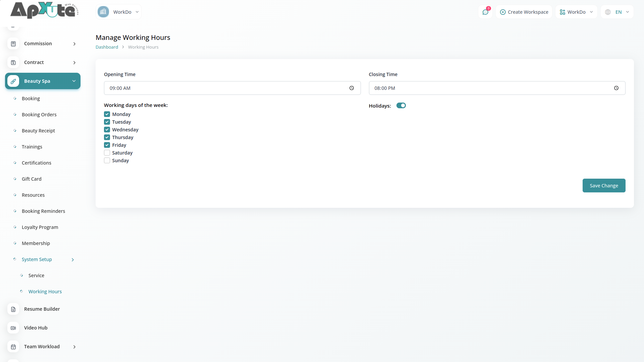Open the chat messages icon
The image size is (644, 362).
(x=485, y=12)
